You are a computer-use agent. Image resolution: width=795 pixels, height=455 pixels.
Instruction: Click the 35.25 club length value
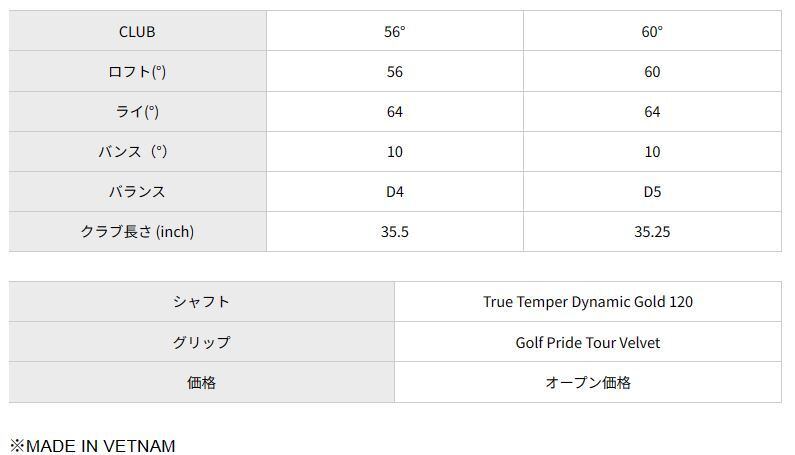[652, 231]
